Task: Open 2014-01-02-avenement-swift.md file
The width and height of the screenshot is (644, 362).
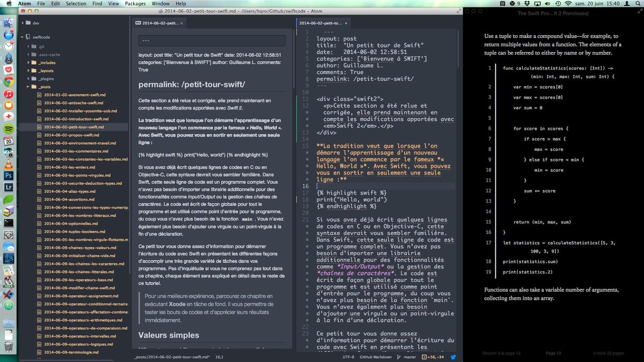Action: point(74,94)
